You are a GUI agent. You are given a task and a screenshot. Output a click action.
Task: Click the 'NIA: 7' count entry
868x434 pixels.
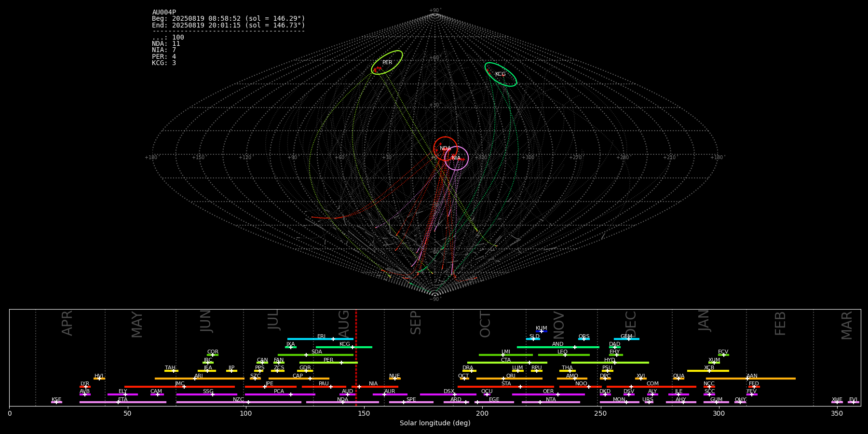click(x=164, y=50)
